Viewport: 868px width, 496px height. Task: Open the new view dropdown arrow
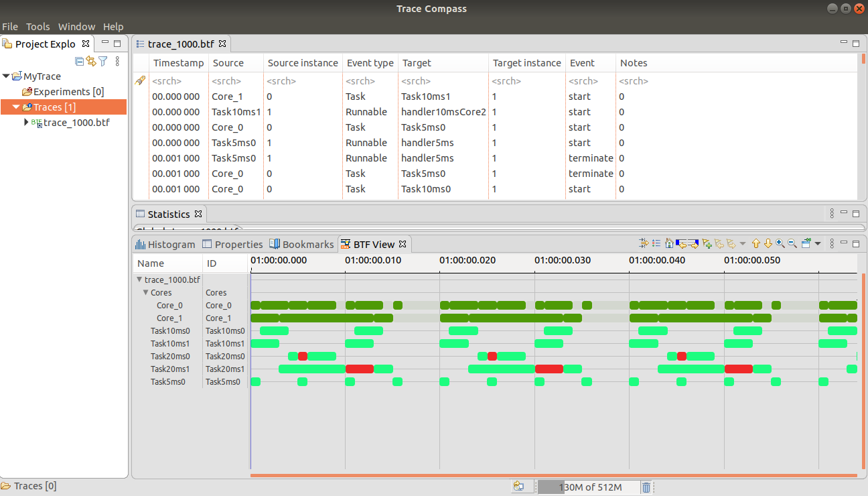[818, 243]
